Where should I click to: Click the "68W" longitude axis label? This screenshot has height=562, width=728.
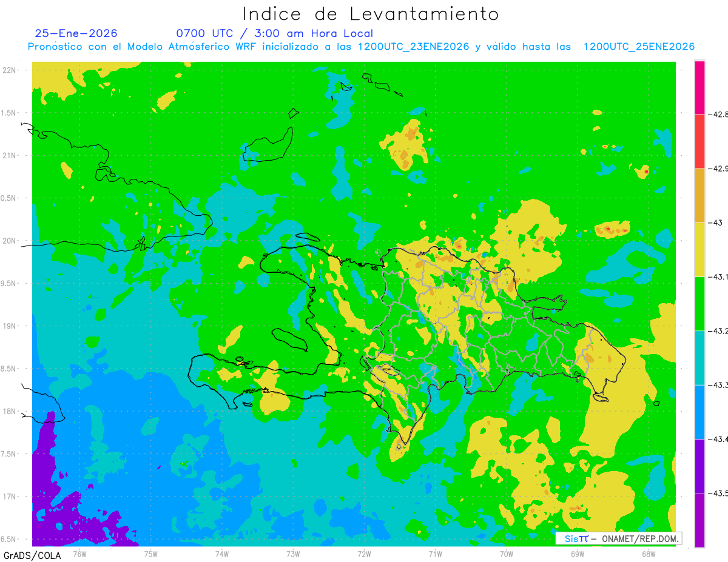649,554
